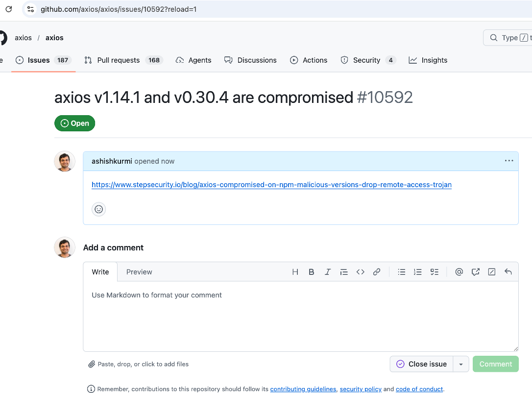
Task: Reference an issue or pull request icon
Action: coord(475,272)
